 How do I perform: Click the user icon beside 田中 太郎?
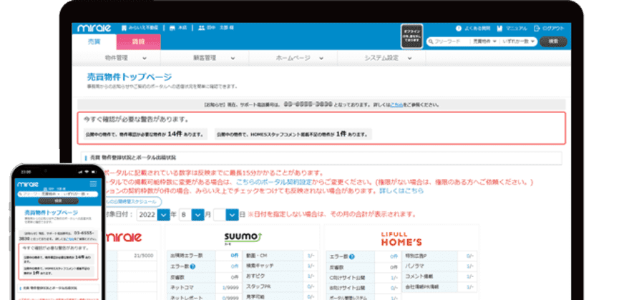(201, 29)
